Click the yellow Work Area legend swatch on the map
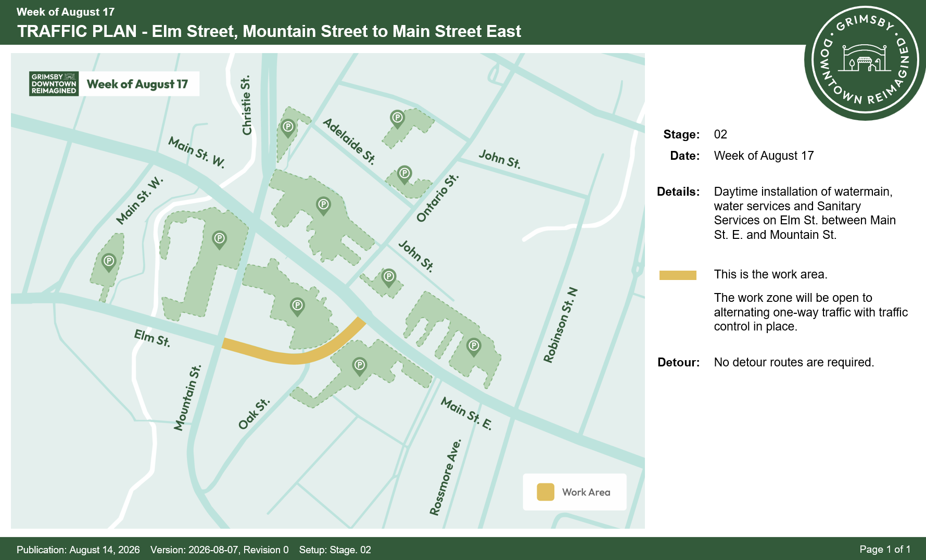The width and height of the screenshot is (926, 560). pos(546,492)
